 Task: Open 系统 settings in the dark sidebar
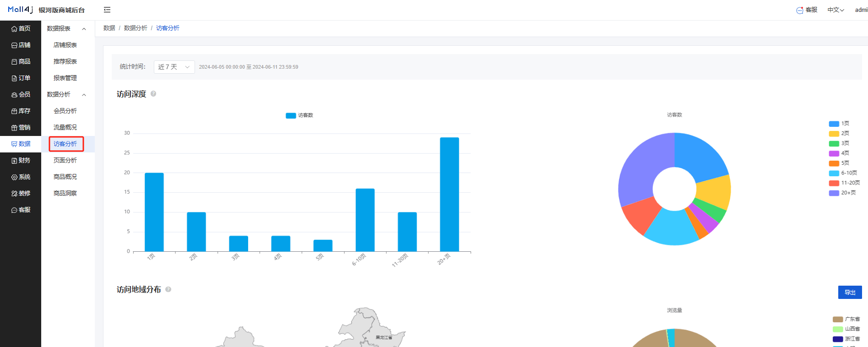pyautogui.click(x=21, y=177)
